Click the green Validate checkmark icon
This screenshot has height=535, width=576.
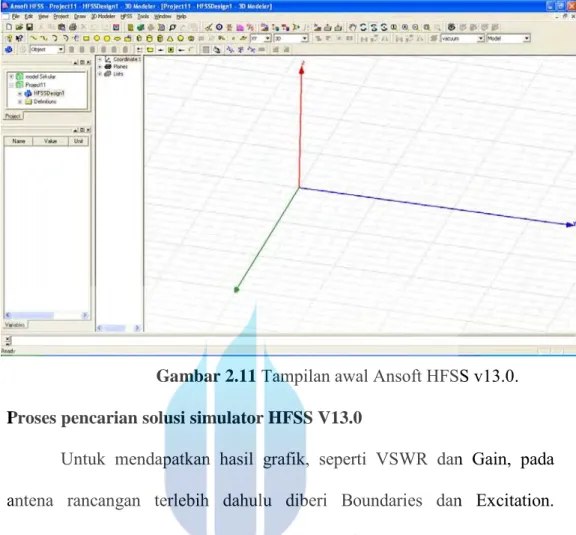[140, 27]
